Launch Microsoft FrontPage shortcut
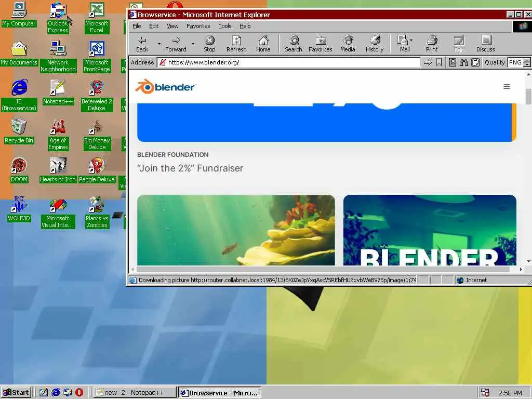 [97, 57]
